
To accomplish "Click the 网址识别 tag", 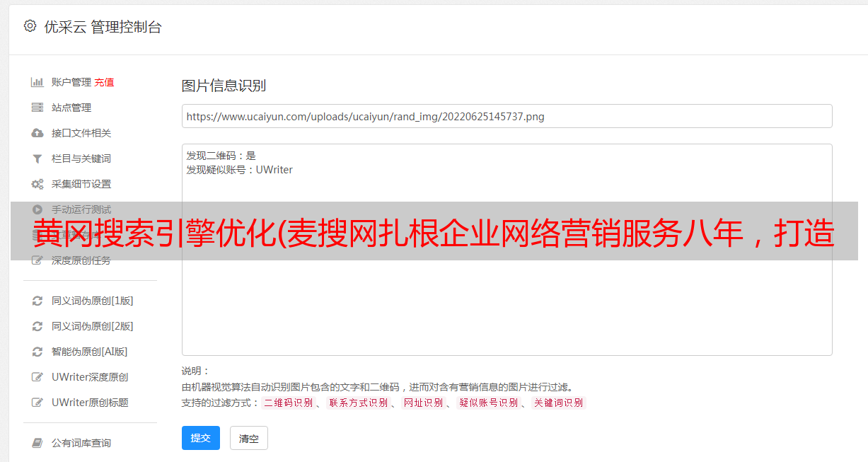I will coord(423,403).
